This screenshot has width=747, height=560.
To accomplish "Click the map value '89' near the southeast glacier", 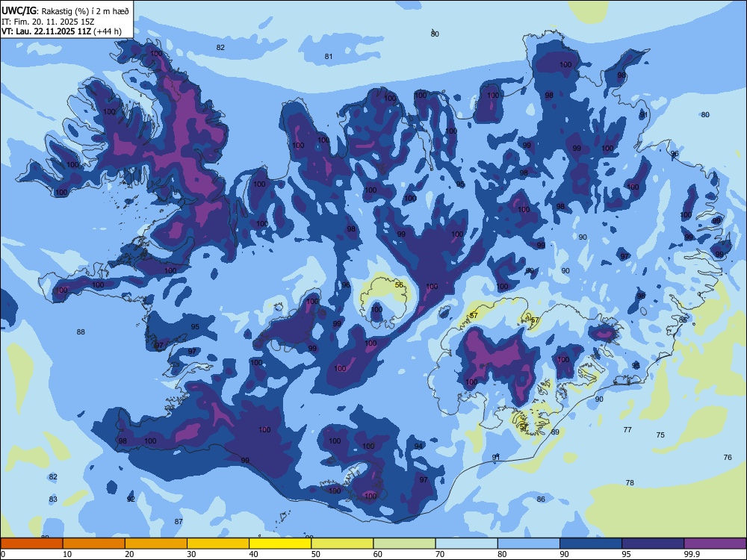I will (555, 432).
